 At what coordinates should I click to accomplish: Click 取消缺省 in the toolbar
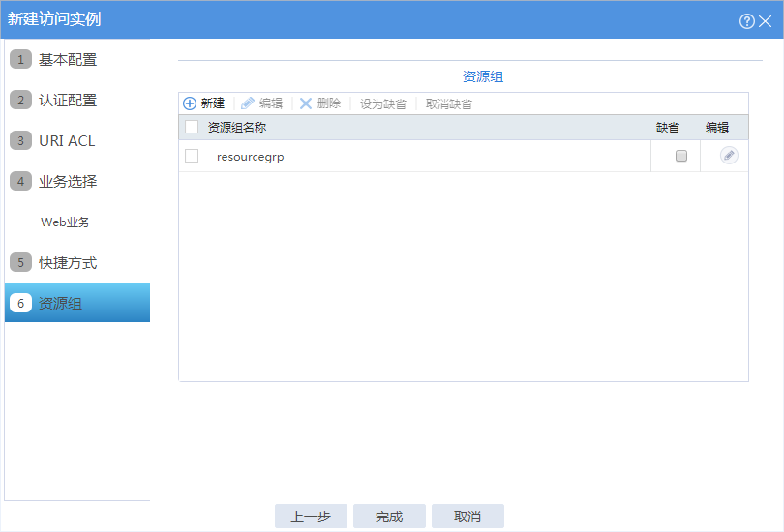[448, 103]
